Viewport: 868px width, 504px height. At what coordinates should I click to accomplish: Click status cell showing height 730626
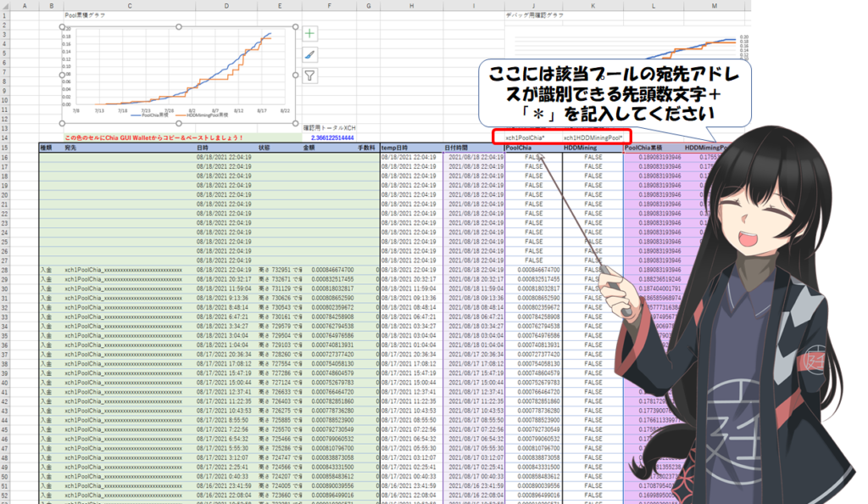280,298
